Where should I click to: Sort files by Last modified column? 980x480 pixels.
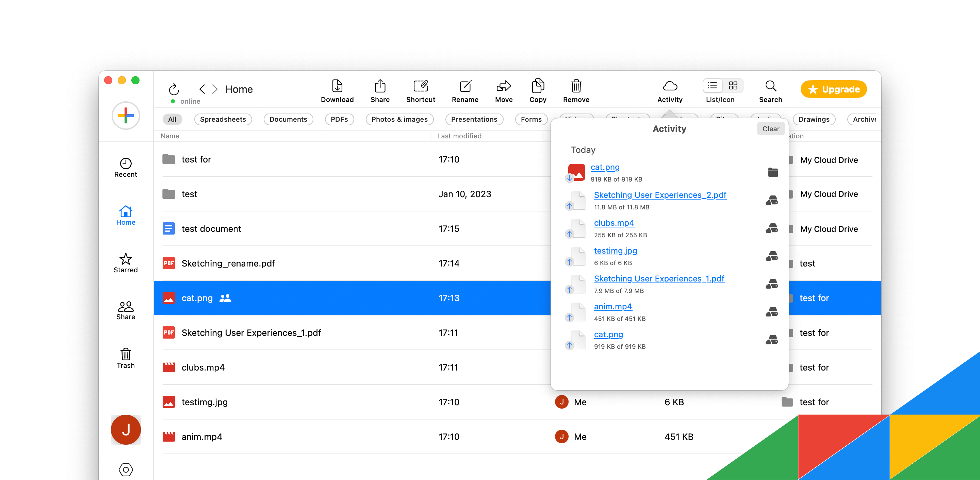tap(460, 136)
